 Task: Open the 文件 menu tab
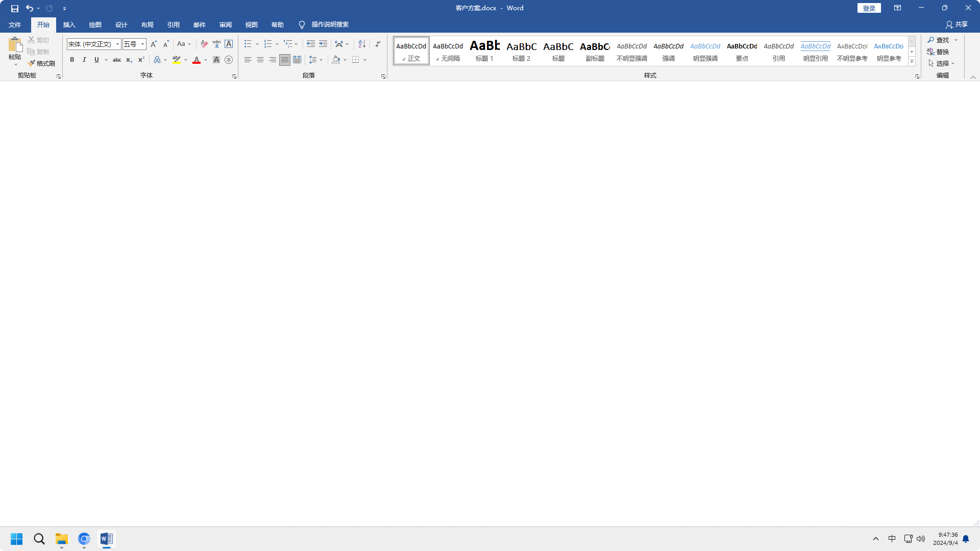[x=15, y=25]
